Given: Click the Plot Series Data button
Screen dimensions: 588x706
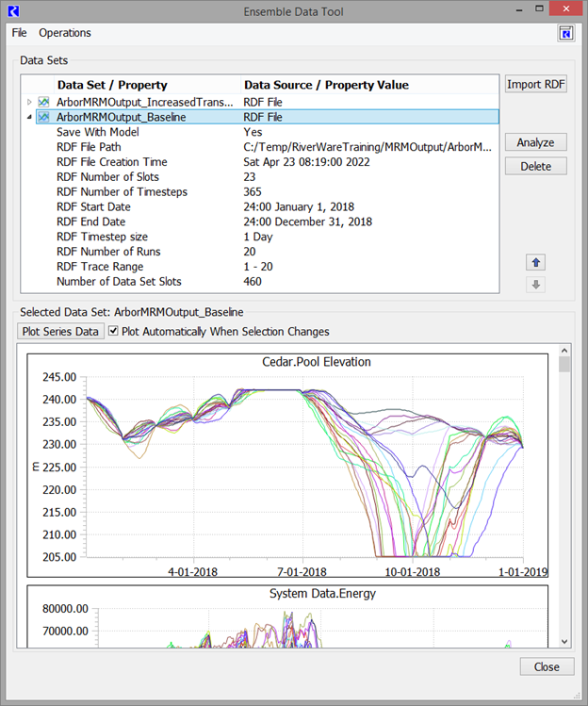Looking at the screenshot, I should tap(60, 332).
